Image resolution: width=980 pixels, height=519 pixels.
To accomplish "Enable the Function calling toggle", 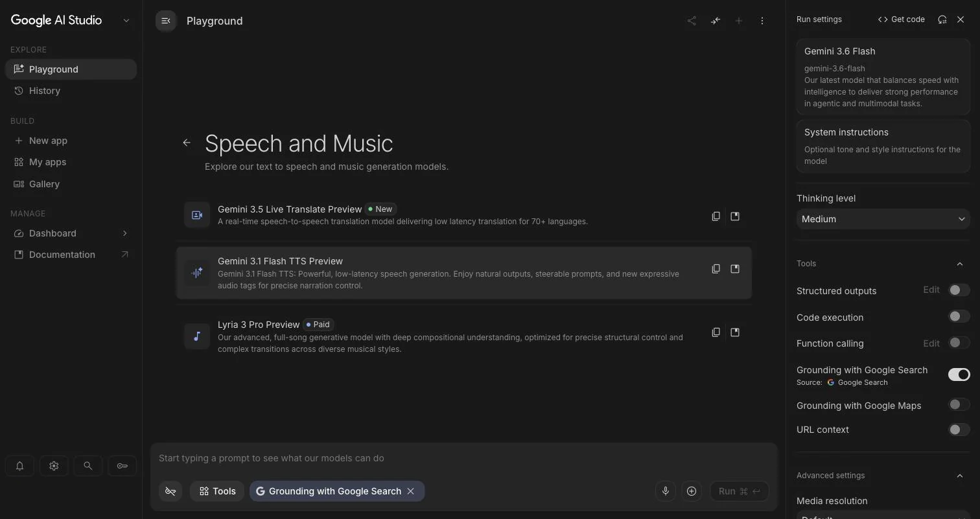I will pyautogui.click(x=959, y=343).
